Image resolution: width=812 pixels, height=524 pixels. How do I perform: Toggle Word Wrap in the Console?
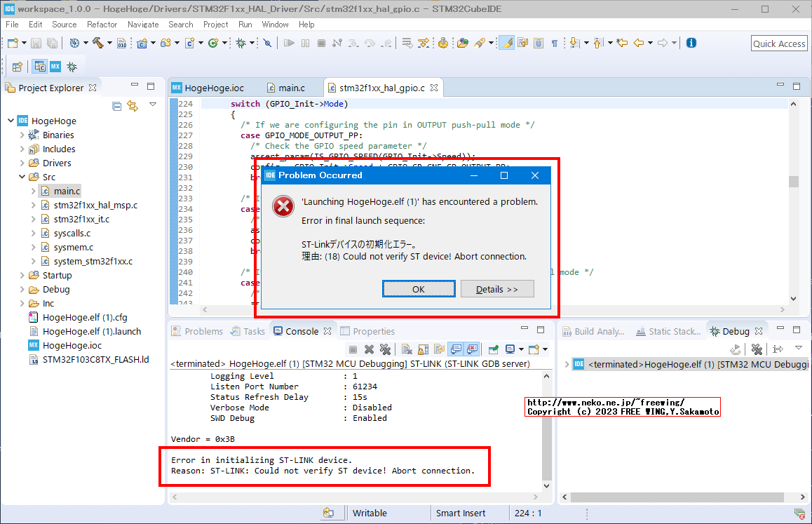pos(438,349)
